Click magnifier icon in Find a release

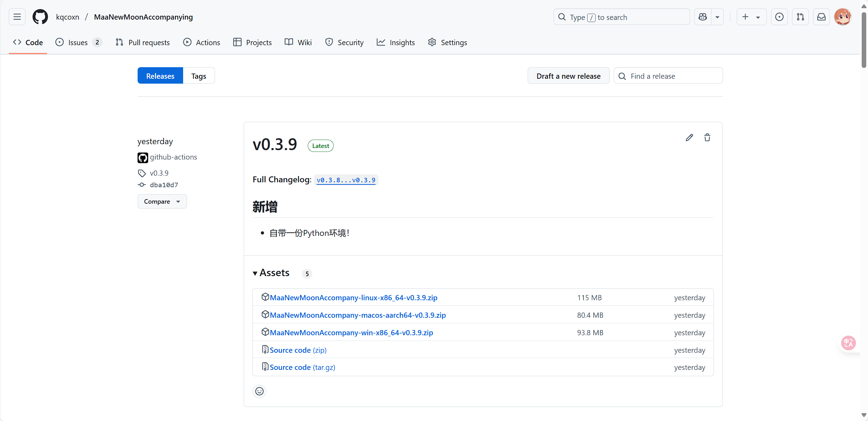coord(622,76)
